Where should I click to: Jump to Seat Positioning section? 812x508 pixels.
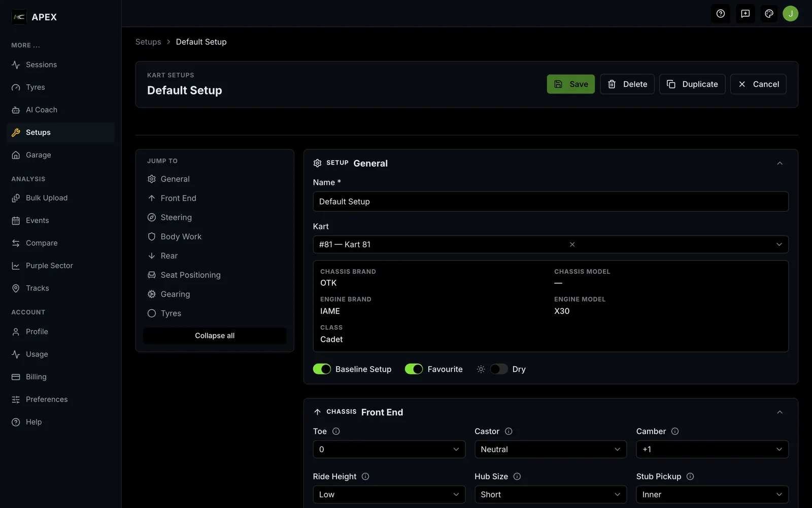pos(215,275)
